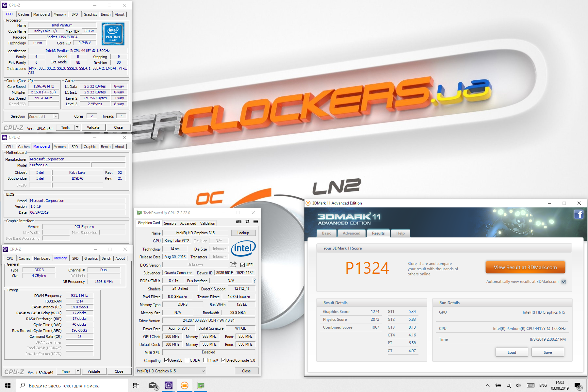588x392 pixels.
Task: Open Tools dropdown arrow in bottom CPU-Z
Action: (x=78, y=371)
